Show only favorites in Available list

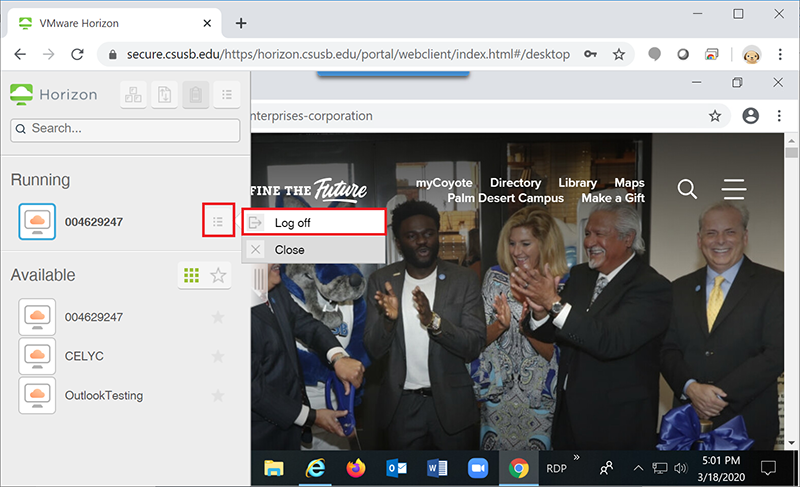218,275
